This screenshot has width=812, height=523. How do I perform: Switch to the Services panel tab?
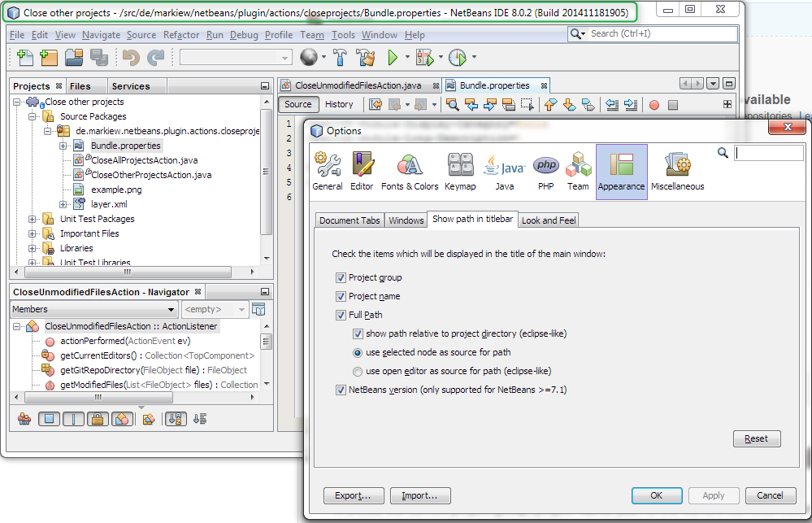pos(131,86)
